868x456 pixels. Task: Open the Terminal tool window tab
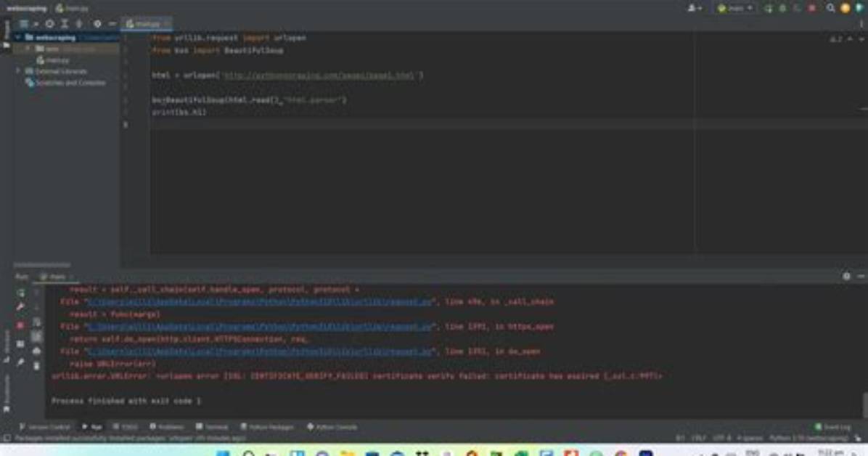[212, 427]
